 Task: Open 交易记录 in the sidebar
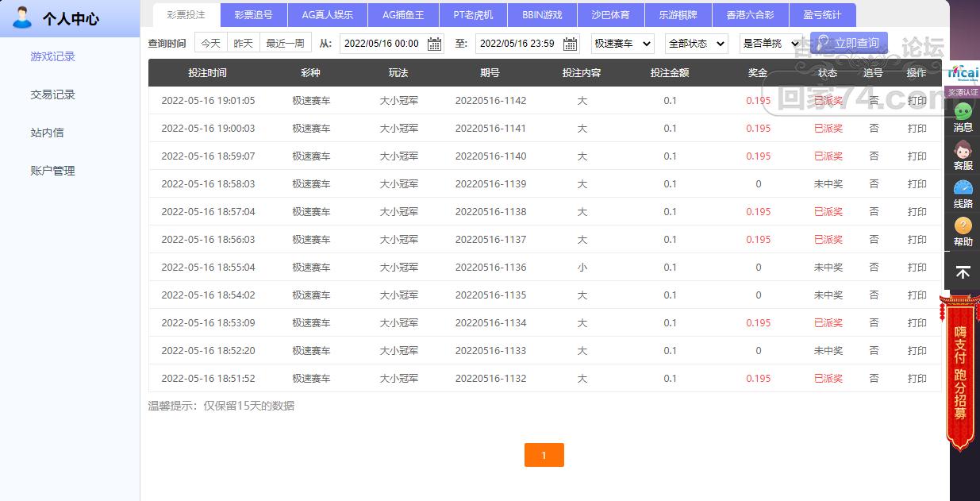coord(52,94)
